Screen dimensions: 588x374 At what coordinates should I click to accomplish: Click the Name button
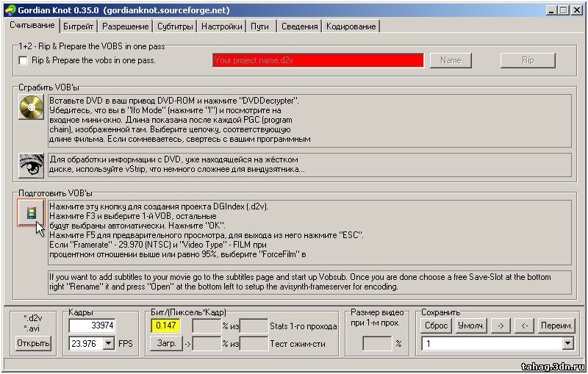pyautogui.click(x=451, y=60)
